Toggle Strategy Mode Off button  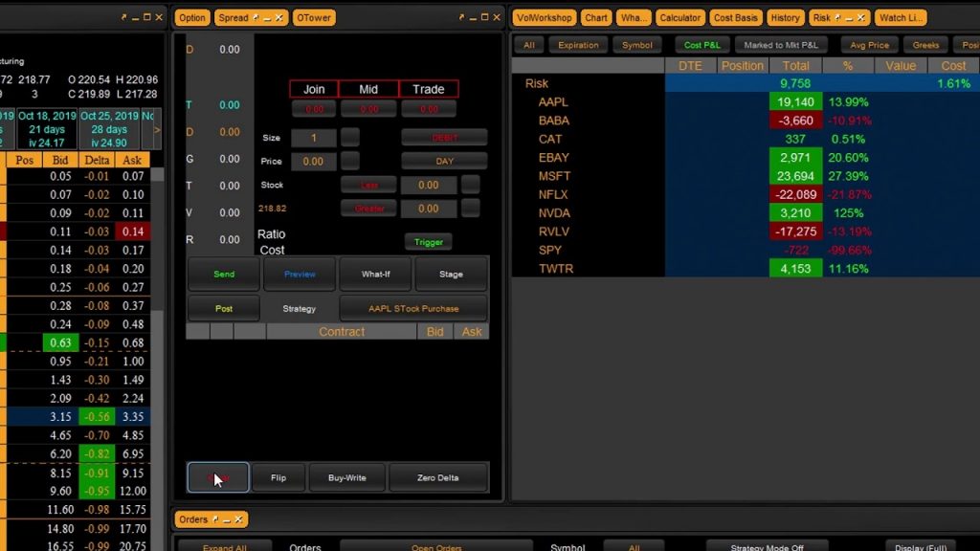pos(767,547)
